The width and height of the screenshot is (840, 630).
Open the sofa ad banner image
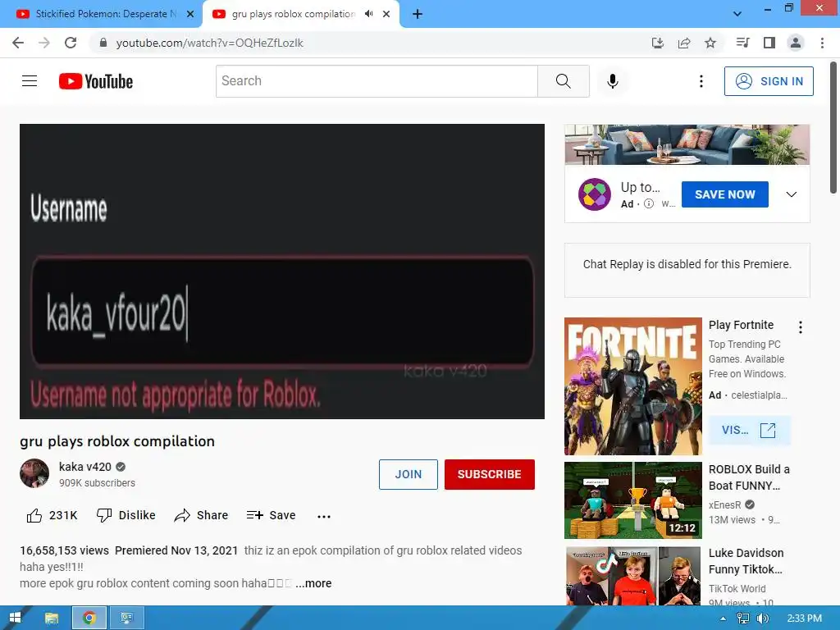(x=687, y=144)
